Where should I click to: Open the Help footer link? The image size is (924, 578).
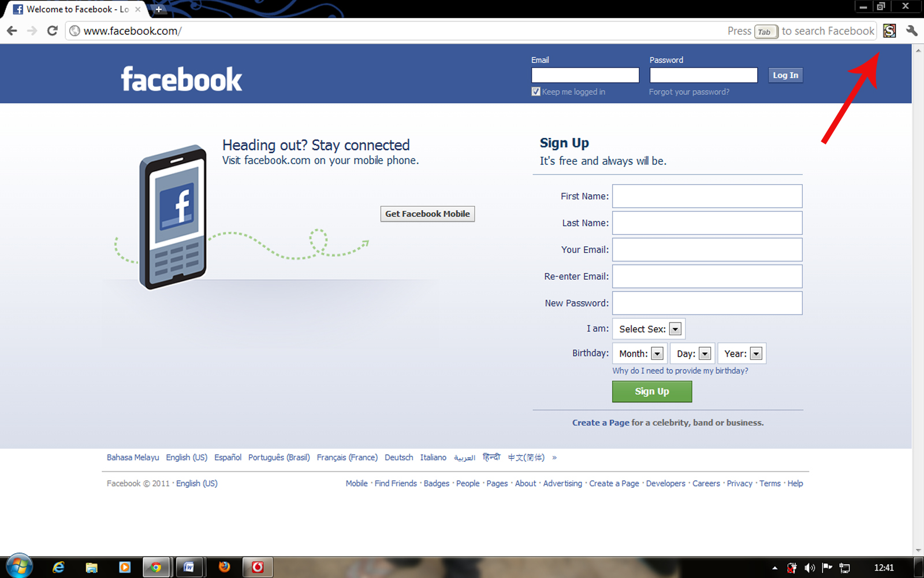tap(795, 483)
